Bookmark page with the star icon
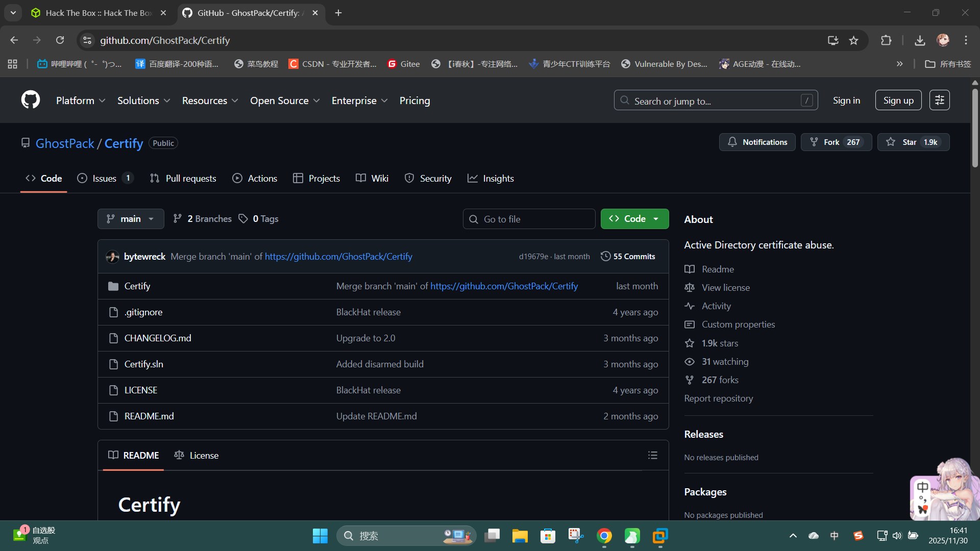The width and height of the screenshot is (980, 551). click(x=853, y=40)
